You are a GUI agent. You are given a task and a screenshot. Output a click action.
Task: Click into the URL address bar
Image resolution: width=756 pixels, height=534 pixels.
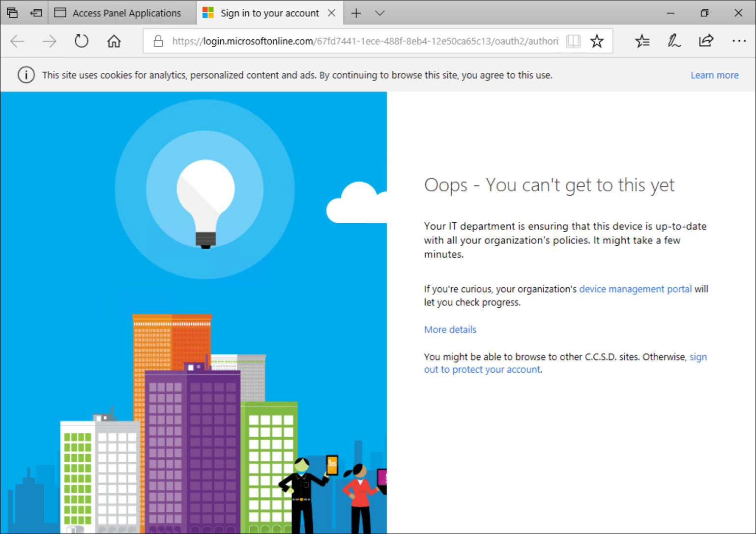coord(364,41)
